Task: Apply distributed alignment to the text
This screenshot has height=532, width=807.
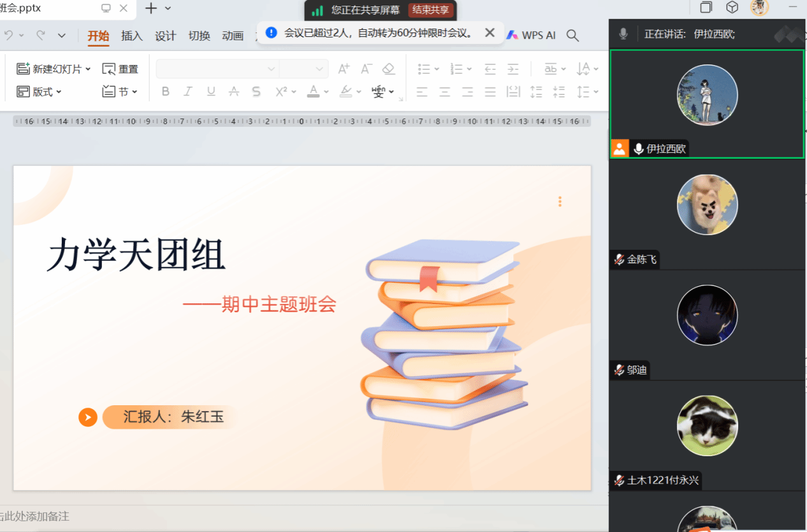Action: [513, 92]
